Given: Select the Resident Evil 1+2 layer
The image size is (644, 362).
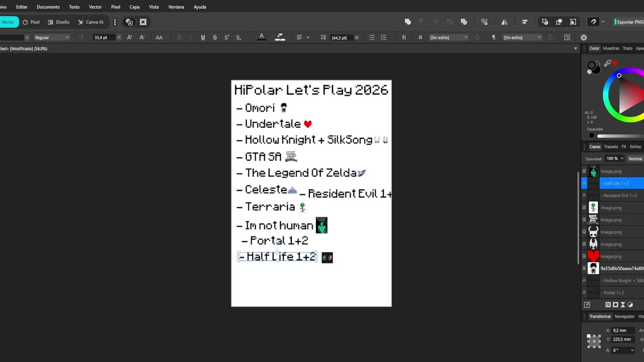Looking at the screenshot, I should coord(613,196).
